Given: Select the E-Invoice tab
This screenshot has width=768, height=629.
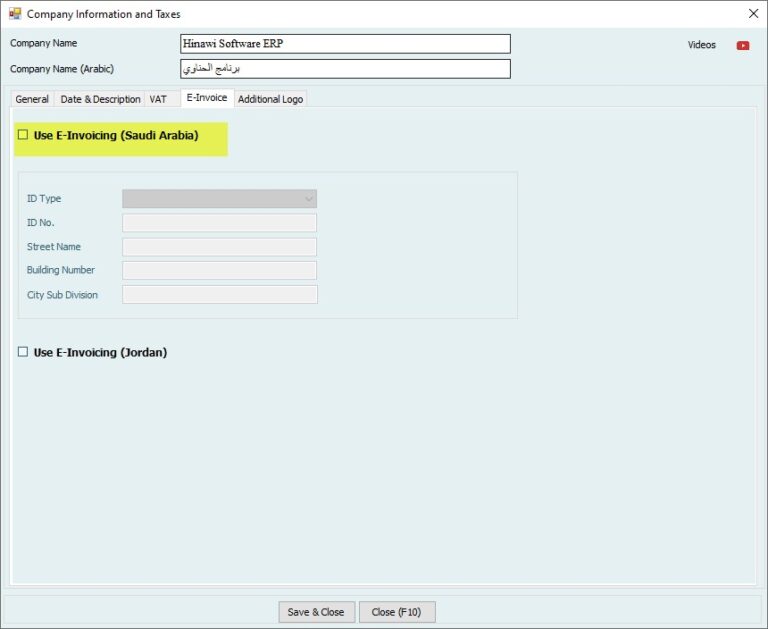Looking at the screenshot, I should [207, 97].
